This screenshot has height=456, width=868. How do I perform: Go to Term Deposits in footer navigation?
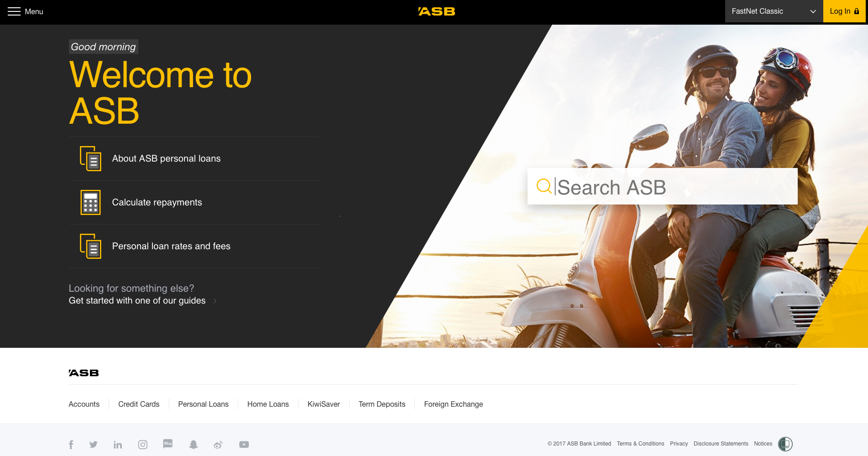coord(382,404)
